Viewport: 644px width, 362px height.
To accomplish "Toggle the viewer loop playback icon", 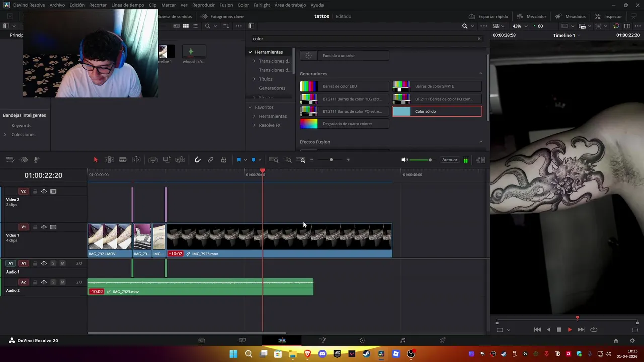I will point(594,330).
